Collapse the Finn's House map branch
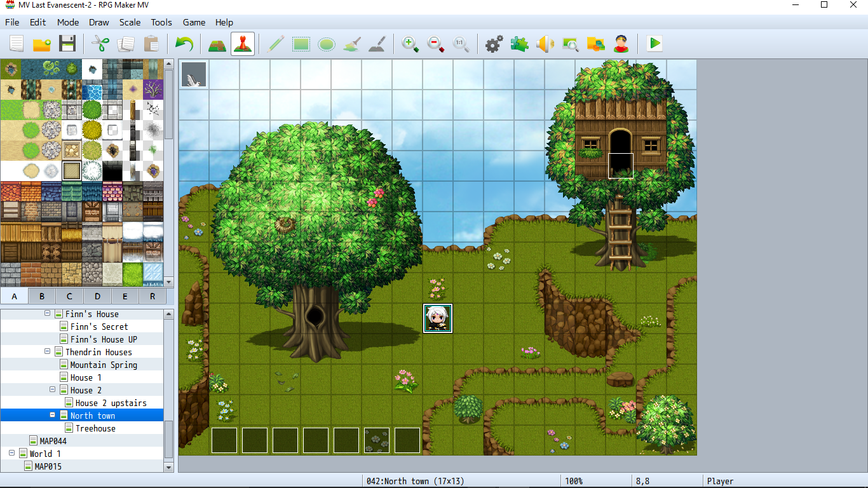 click(x=48, y=314)
